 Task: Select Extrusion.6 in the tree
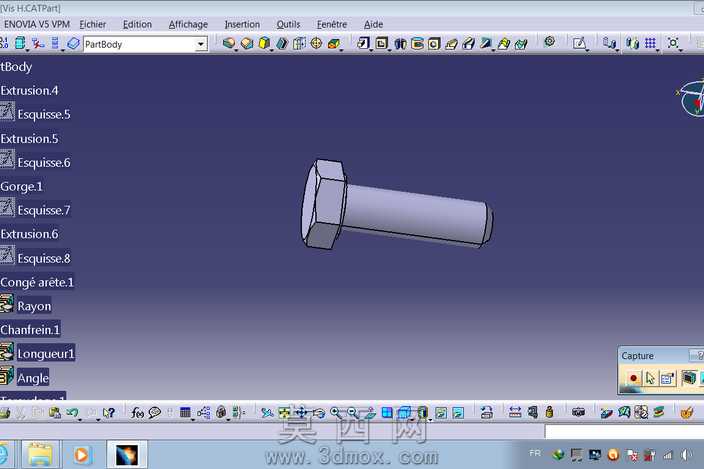(29, 234)
